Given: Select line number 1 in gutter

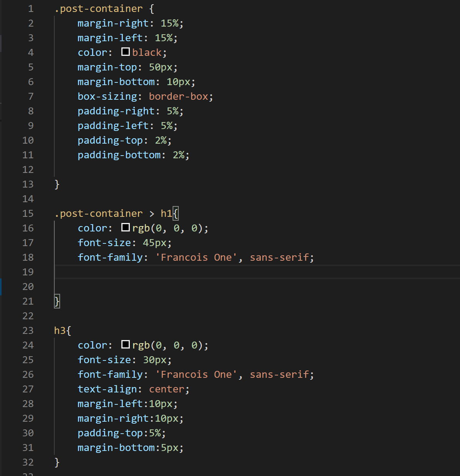Looking at the screenshot, I should pos(31,8).
